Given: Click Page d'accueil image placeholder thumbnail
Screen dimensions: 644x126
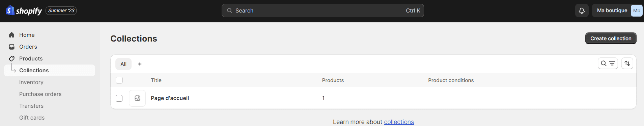Looking at the screenshot, I should [137, 98].
